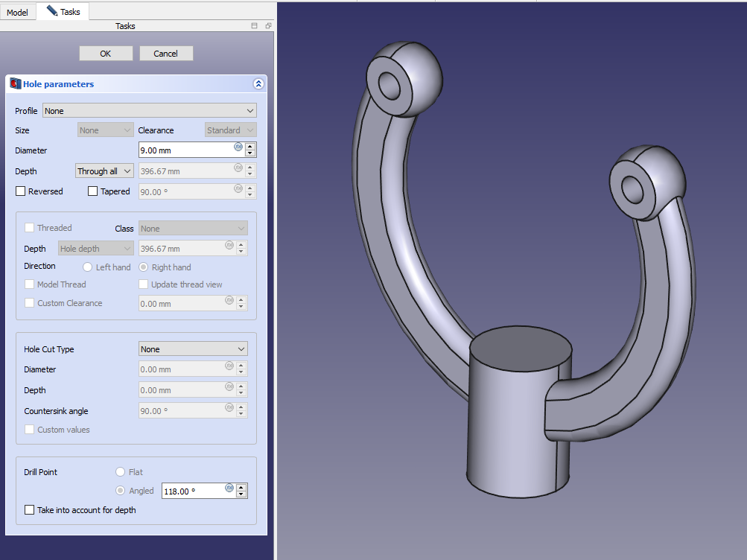Open the Profile dropdown
The height and width of the screenshot is (560, 747).
coord(149,111)
